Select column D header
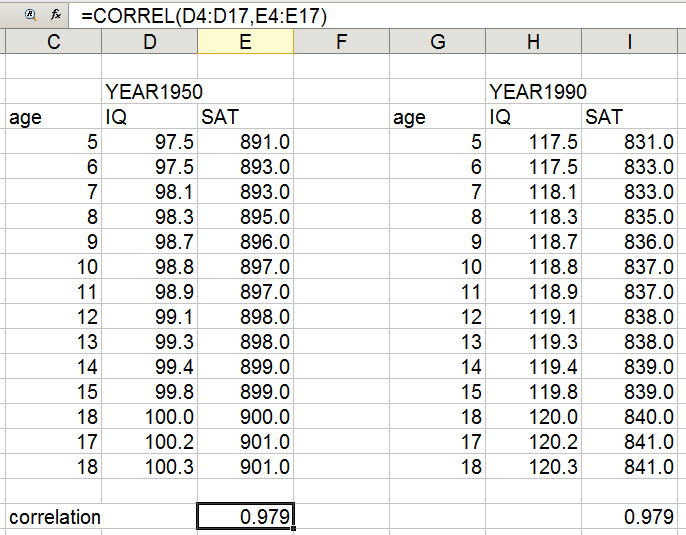 [x=150, y=42]
